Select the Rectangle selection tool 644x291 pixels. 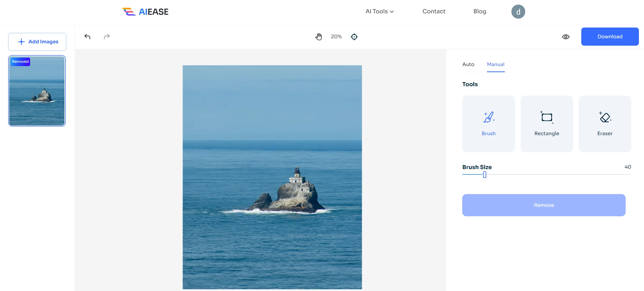point(547,124)
